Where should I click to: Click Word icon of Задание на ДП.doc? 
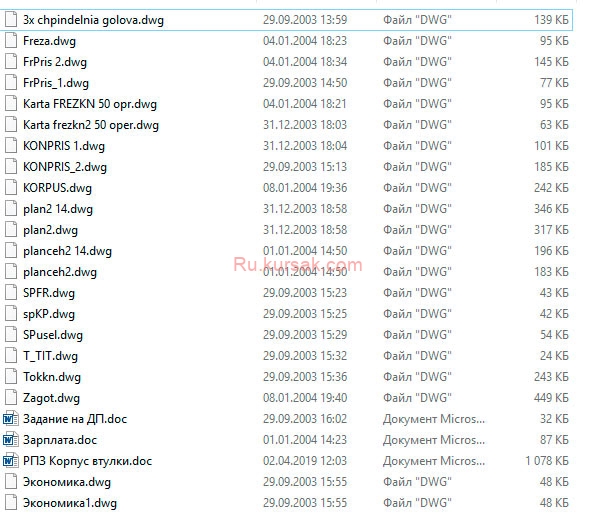pos(10,419)
